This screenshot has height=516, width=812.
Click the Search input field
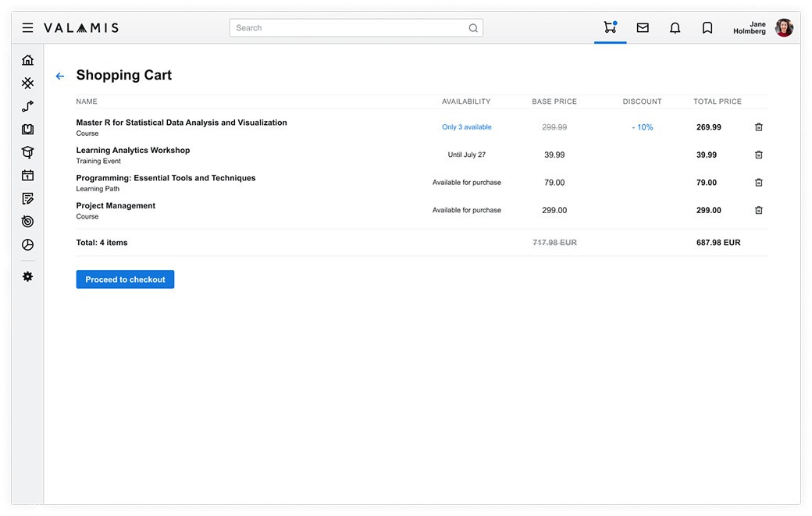click(356, 28)
